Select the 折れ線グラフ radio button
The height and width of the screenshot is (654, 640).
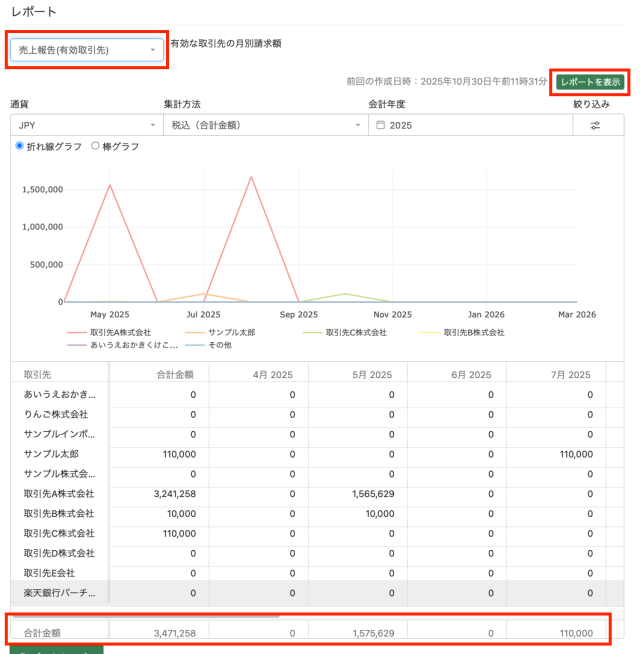pyautogui.click(x=19, y=146)
